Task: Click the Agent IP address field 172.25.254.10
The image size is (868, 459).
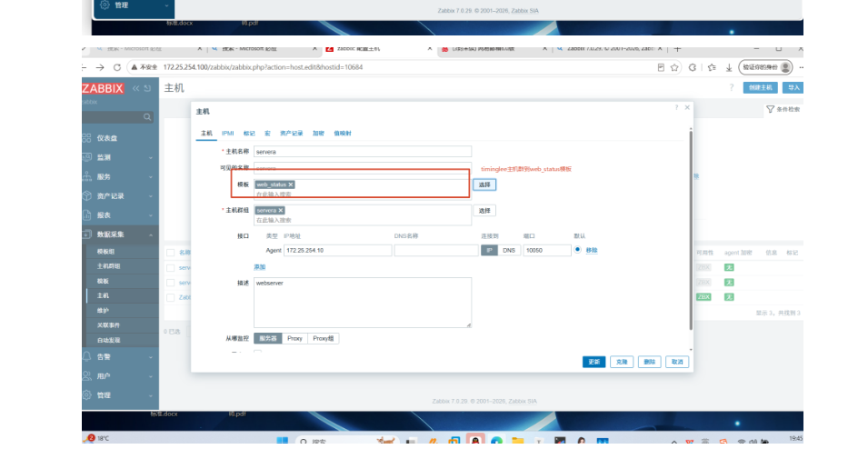Action: [338, 250]
